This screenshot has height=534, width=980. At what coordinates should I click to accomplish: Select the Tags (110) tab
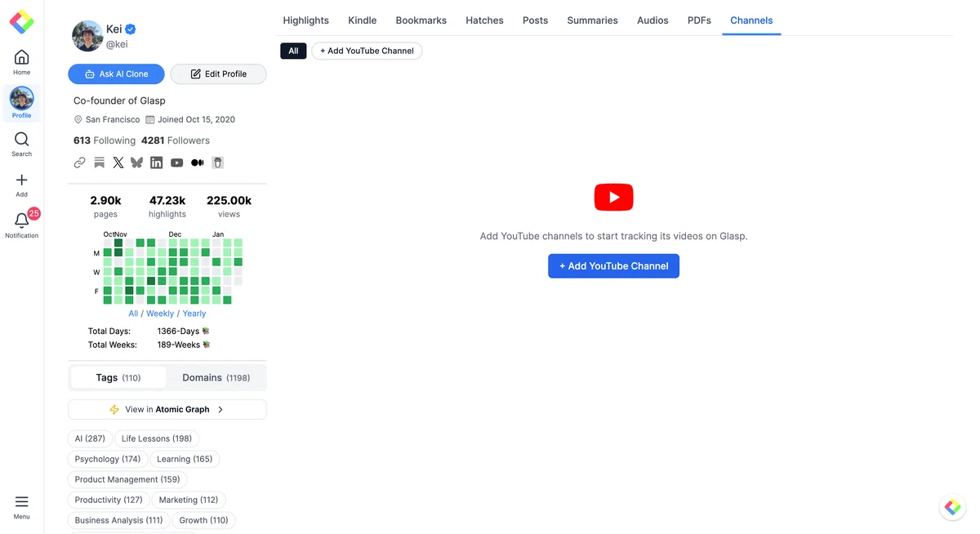(x=118, y=377)
